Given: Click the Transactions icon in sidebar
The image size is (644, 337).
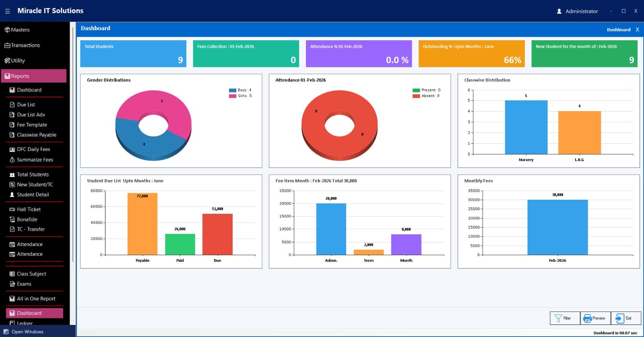Looking at the screenshot, I should pos(7,45).
